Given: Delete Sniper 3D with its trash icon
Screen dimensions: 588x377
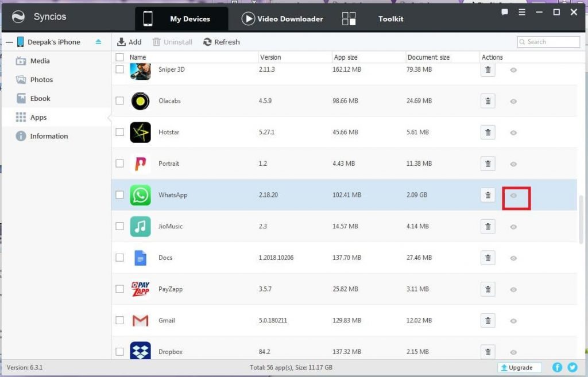Looking at the screenshot, I should point(488,69).
